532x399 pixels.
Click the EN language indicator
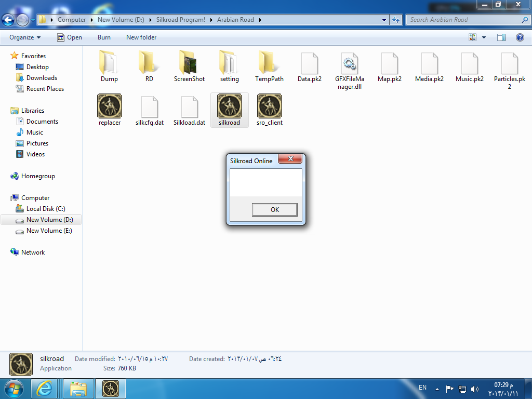[x=422, y=388]
